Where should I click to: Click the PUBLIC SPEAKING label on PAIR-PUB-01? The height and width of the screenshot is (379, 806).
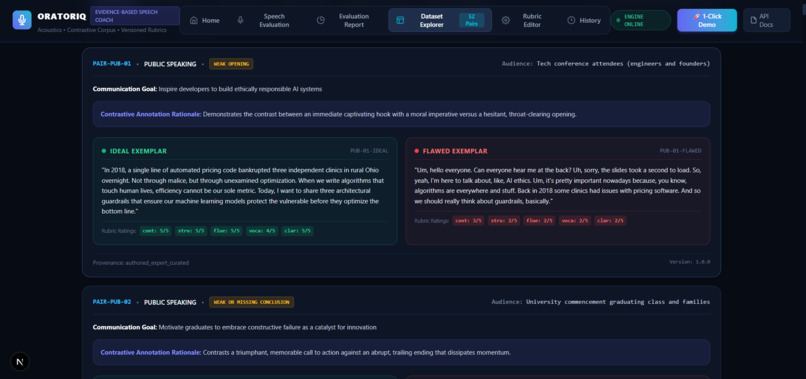pos(170,64)
